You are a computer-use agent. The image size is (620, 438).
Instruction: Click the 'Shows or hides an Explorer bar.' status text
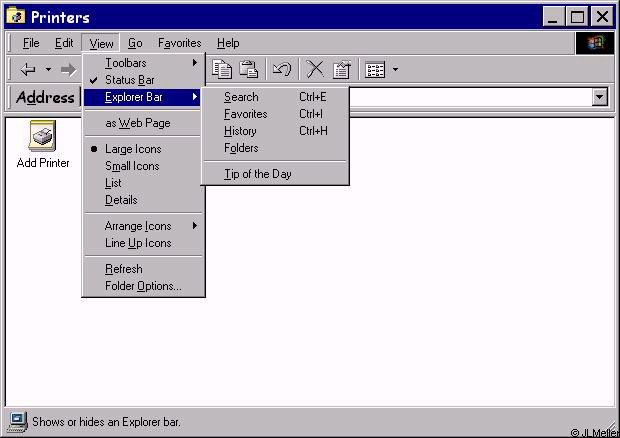[106, 422]
